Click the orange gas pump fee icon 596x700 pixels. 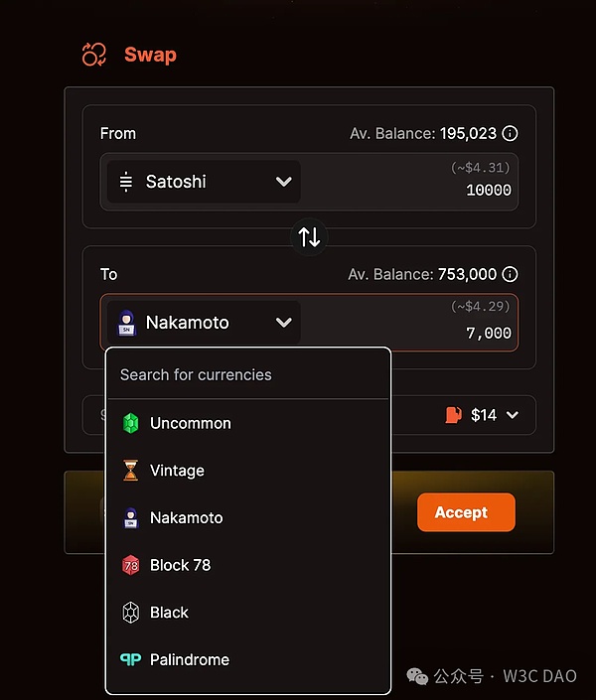453,415
